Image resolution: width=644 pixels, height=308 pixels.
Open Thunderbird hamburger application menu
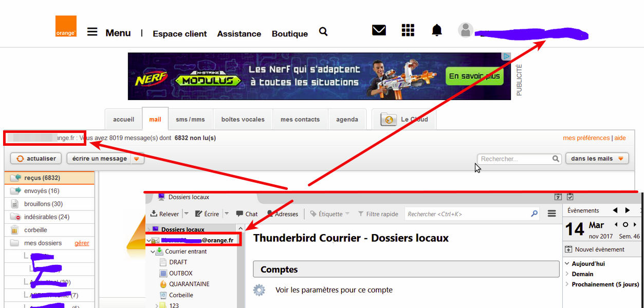(551, 214)
